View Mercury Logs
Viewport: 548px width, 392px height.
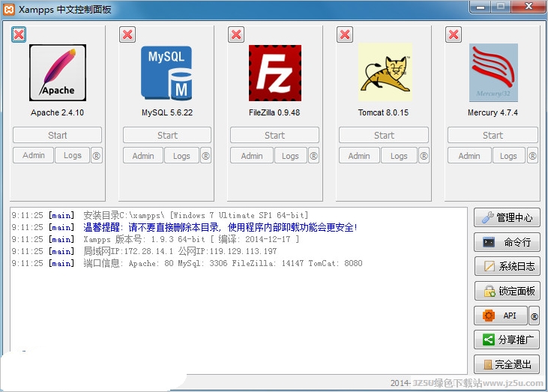(x=508, y=156)
